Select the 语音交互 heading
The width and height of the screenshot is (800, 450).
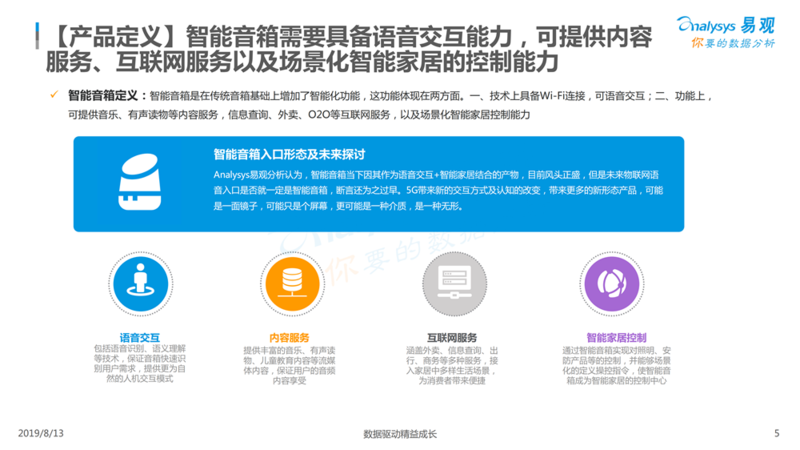click(140, 338)
